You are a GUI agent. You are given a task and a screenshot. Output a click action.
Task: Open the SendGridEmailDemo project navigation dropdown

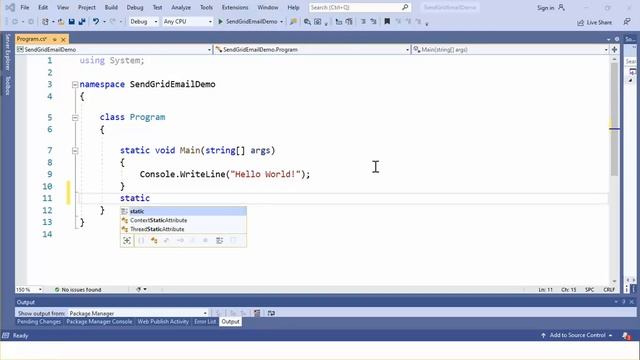tap(114, 49)
